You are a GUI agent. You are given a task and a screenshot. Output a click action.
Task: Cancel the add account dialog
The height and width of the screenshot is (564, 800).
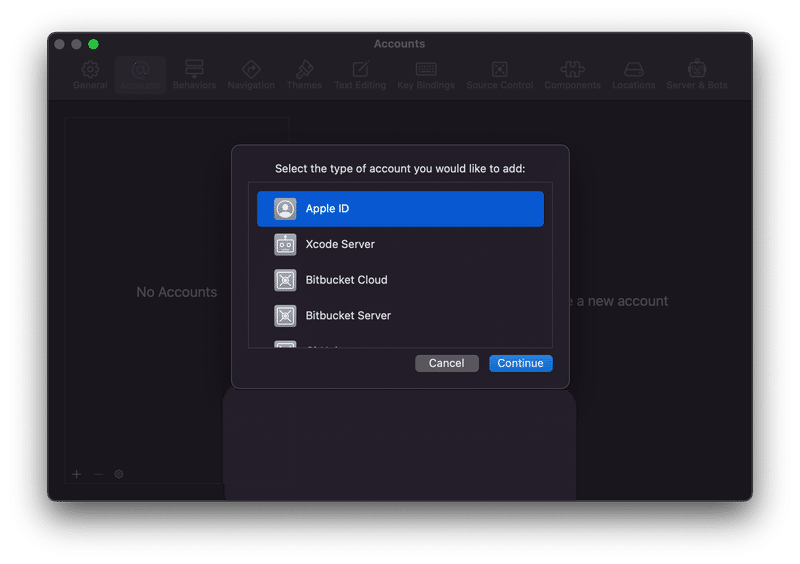[x=446, y=363]
